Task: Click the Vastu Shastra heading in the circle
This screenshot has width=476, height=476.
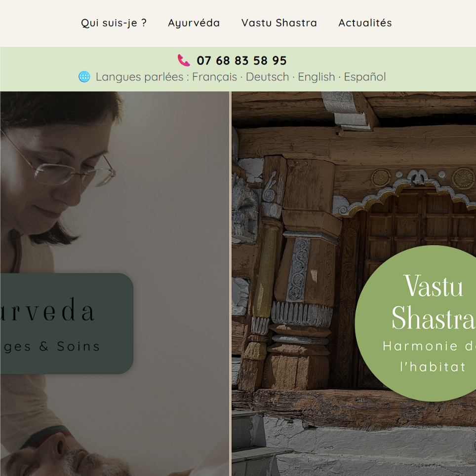Action: pyautogui.click(x=433, y=302)
